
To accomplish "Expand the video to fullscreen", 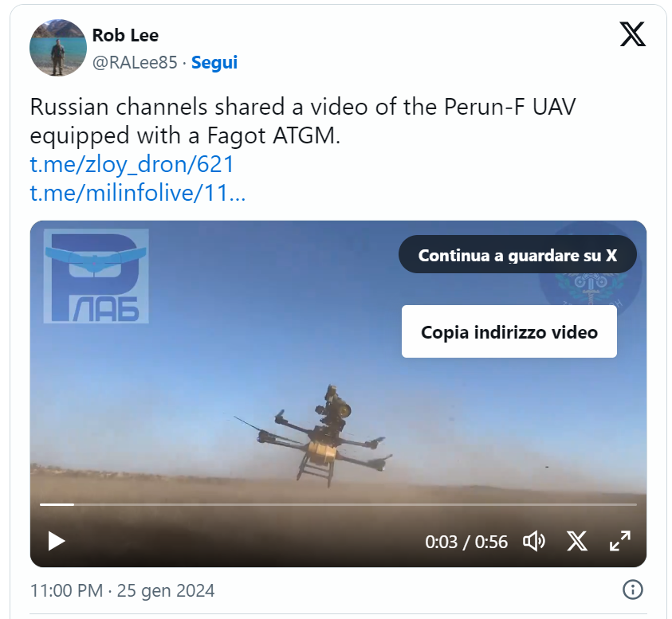I will [x=619, y=541].
